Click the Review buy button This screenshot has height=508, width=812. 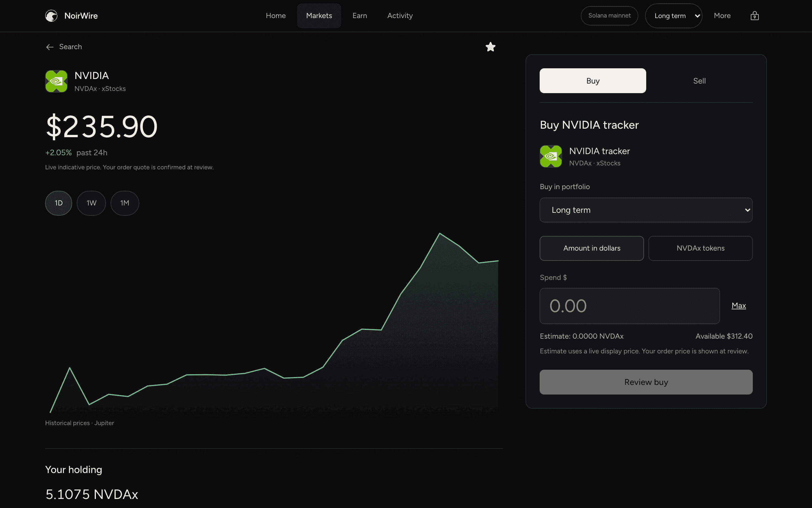[x=646, y=382]
